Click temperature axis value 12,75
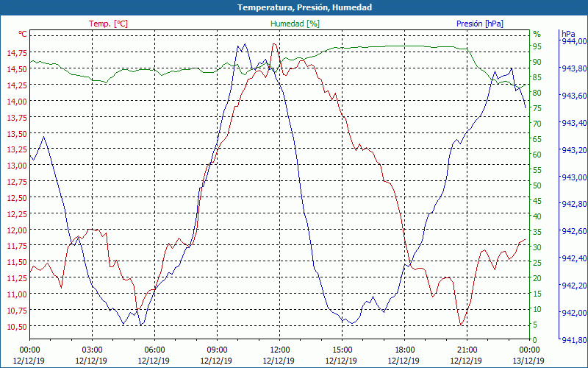The image size is (588, 368). (x=17, y=182)
